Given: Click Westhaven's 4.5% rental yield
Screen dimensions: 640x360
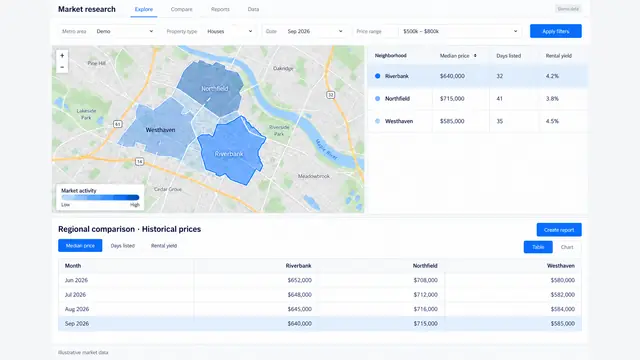Looking at the screenshot, I should coord(552,121).
